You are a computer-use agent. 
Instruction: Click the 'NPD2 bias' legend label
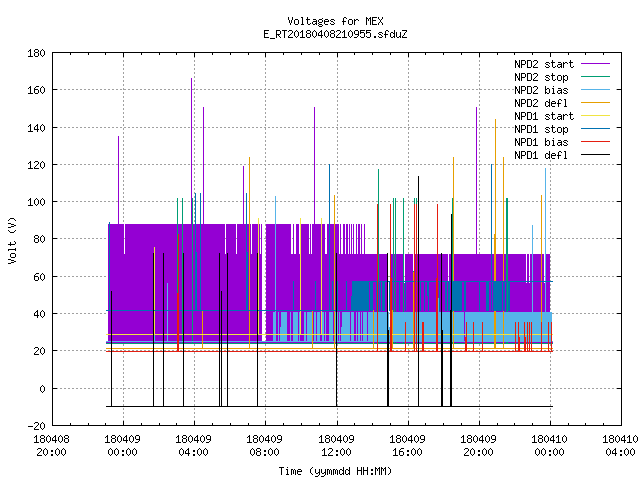tap(541, 90)
